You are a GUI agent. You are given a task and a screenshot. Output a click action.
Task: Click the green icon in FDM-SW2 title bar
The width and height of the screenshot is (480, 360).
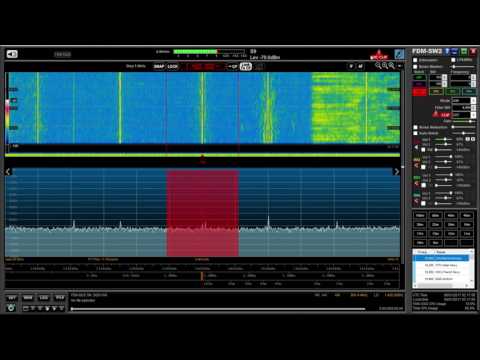click(464, 51)
